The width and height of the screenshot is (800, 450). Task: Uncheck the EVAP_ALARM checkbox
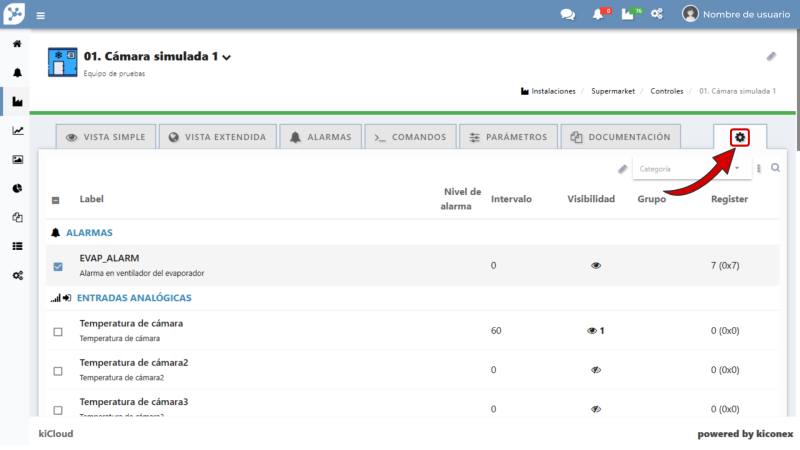pos(58,266)
